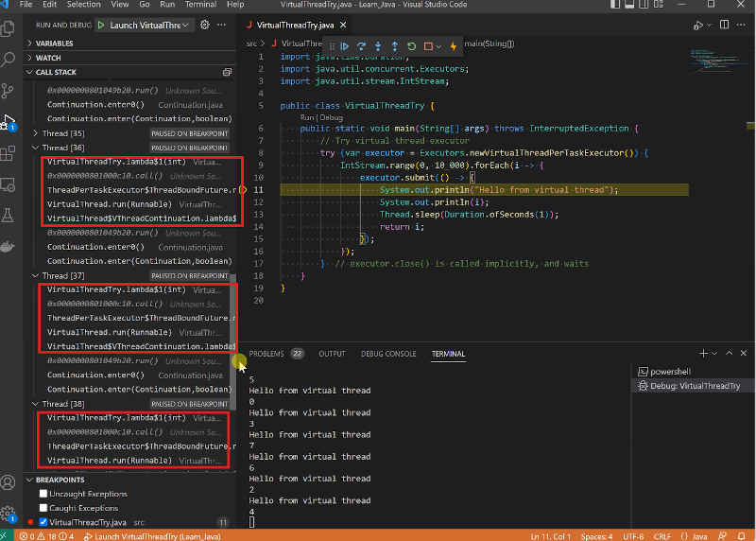The width and height of the screenshot is (756, 541).
Task: Step Over in debug toolbar
Action: [x=361, y=46]
